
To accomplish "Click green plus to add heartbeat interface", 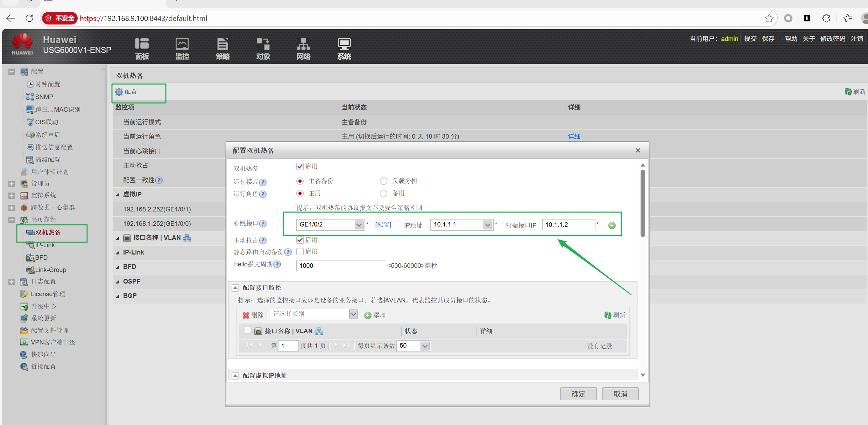I will pyautogui.click(x=612, y=225).
